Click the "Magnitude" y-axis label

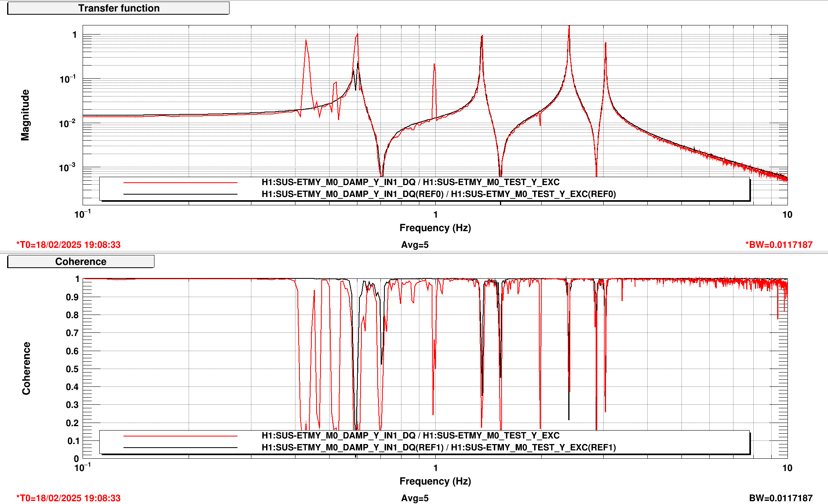(25, 115)
